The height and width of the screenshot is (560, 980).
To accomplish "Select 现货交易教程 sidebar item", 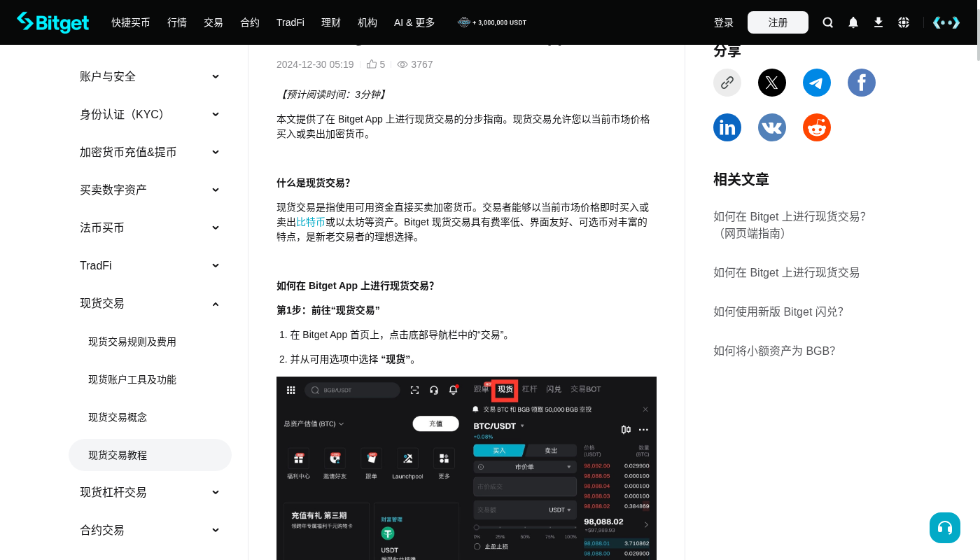I will 150,455.
